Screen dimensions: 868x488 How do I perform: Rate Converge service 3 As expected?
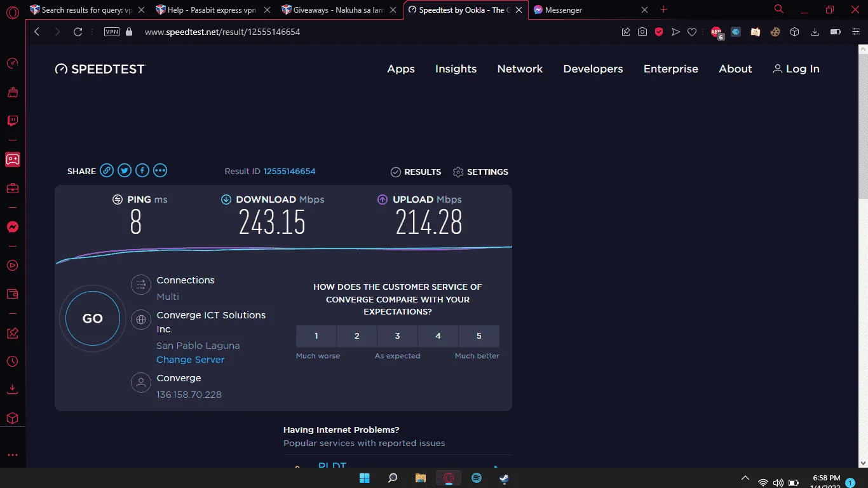coord(397,336)
